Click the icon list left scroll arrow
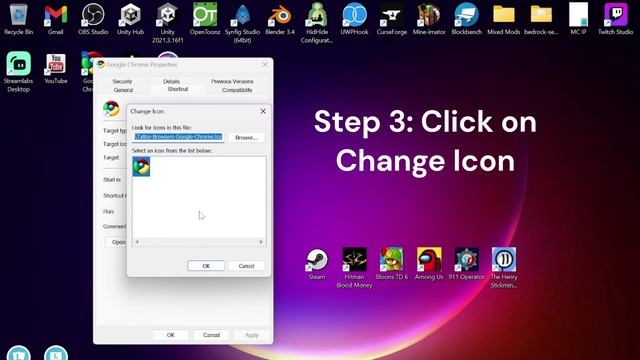Viewport: 640px width, 360px height. pos(137,242)
